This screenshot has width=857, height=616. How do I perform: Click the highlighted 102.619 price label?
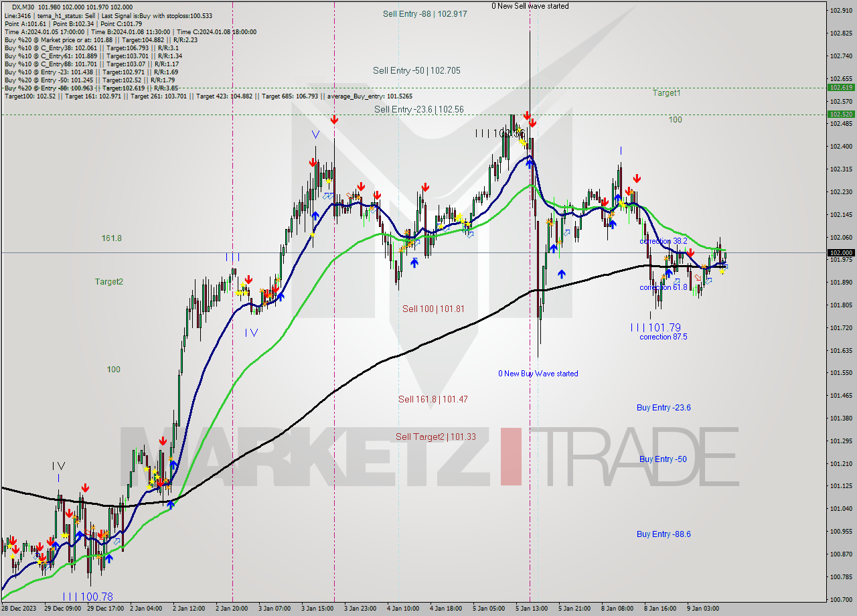coord(841,87)
